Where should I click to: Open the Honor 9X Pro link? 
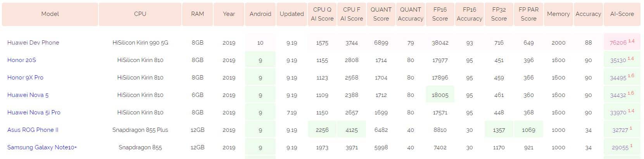click(x=25, y=78)
